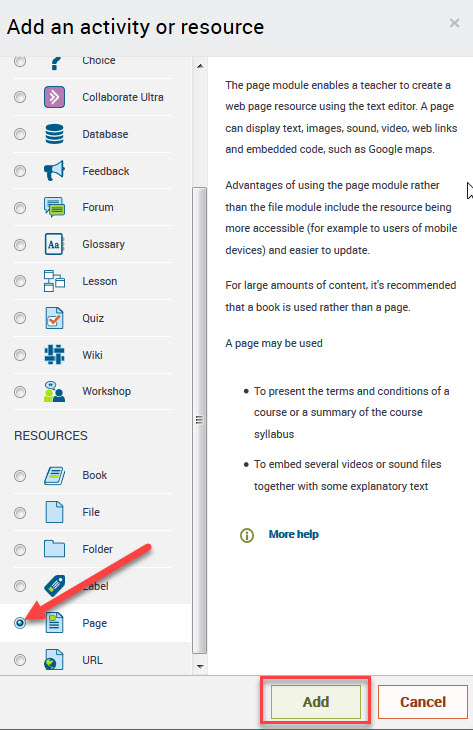Open the More help link
The height and width of the screenshot is (730, 473).
294,534
